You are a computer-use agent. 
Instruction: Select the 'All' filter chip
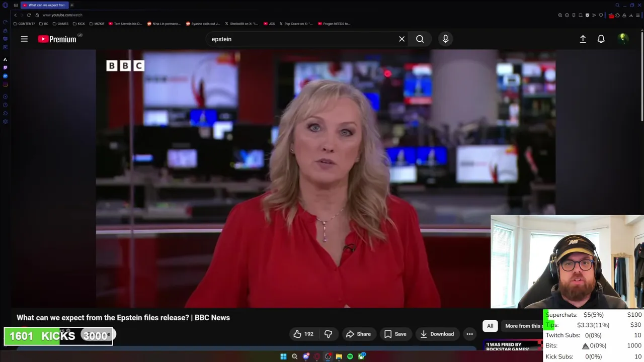pyautogui.click(x=490, y=326)
